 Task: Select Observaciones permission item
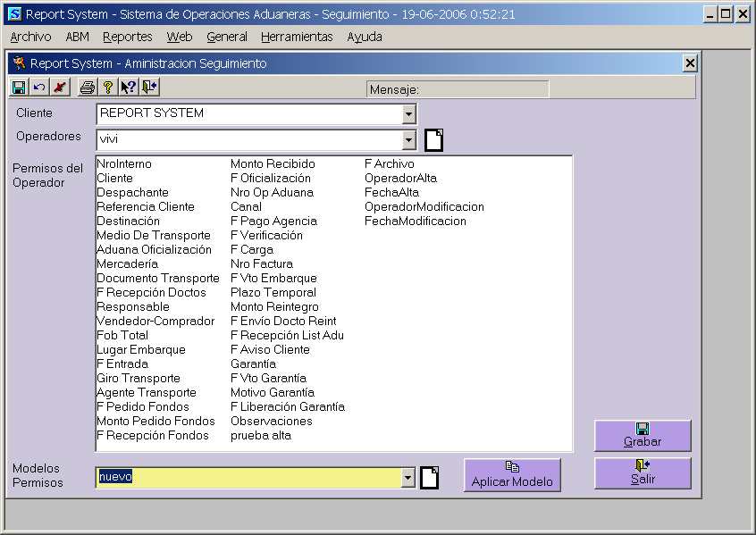272,422
